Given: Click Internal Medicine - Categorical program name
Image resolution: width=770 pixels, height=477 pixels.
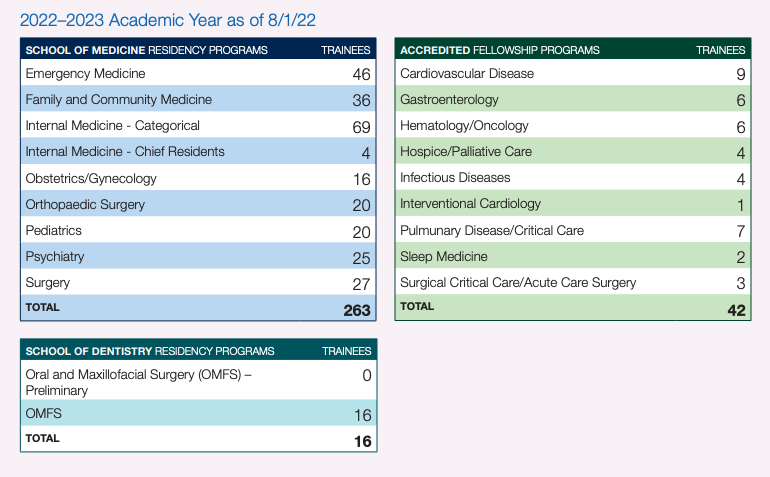Looking at the screenshot, I should (112, 126).
